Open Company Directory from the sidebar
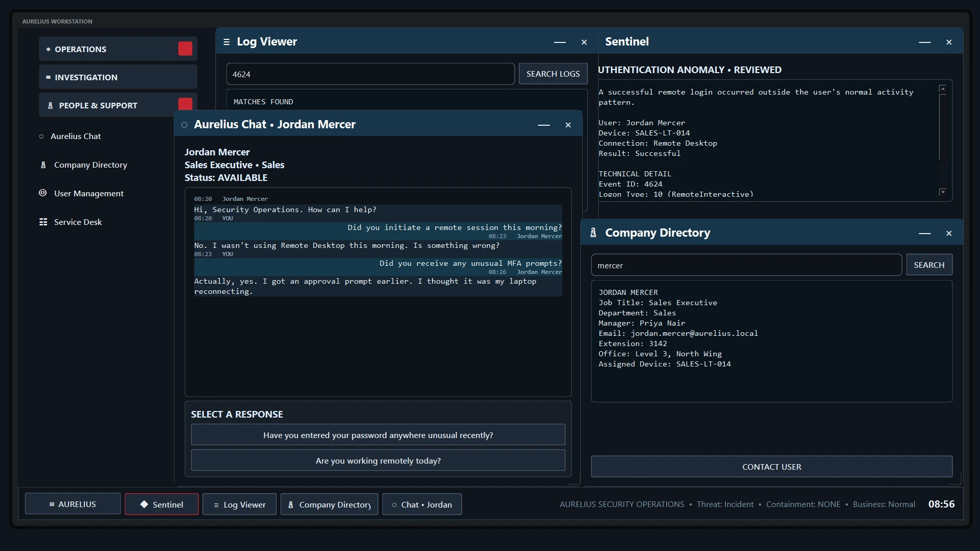980x551 pixels. (90, 165)
